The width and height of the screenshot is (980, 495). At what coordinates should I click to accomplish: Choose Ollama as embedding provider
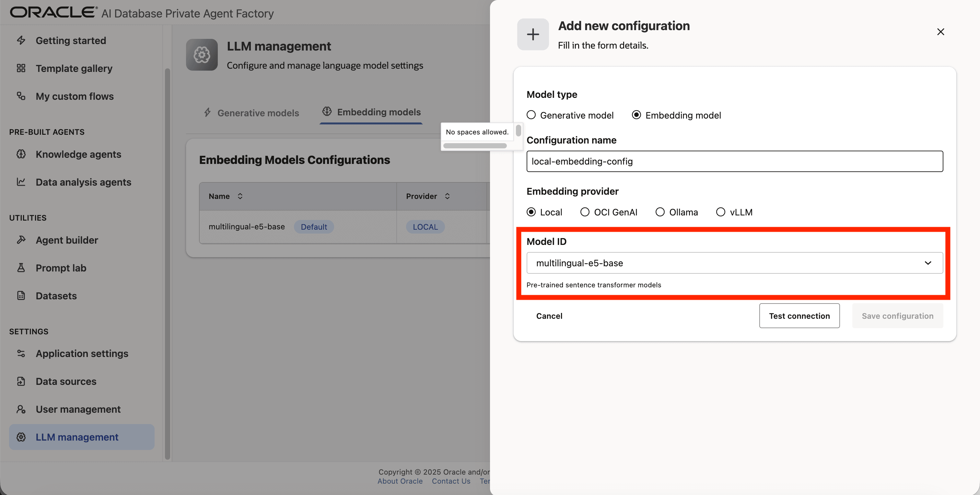click(660, 212)
